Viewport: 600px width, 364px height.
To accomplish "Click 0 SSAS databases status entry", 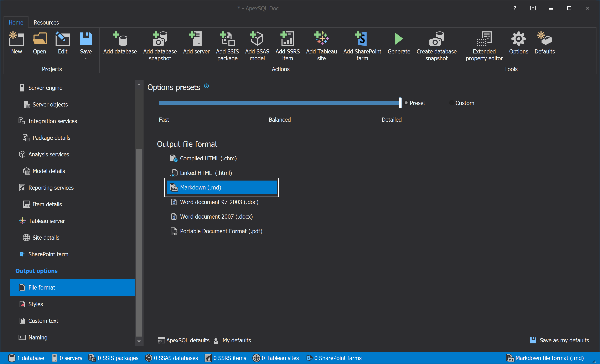I will 171,358.
